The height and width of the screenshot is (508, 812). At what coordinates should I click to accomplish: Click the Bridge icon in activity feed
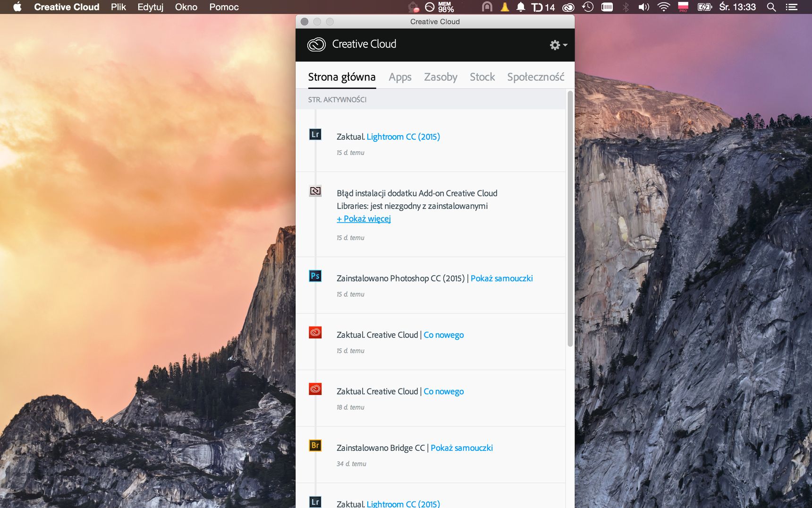coord(315,446)
